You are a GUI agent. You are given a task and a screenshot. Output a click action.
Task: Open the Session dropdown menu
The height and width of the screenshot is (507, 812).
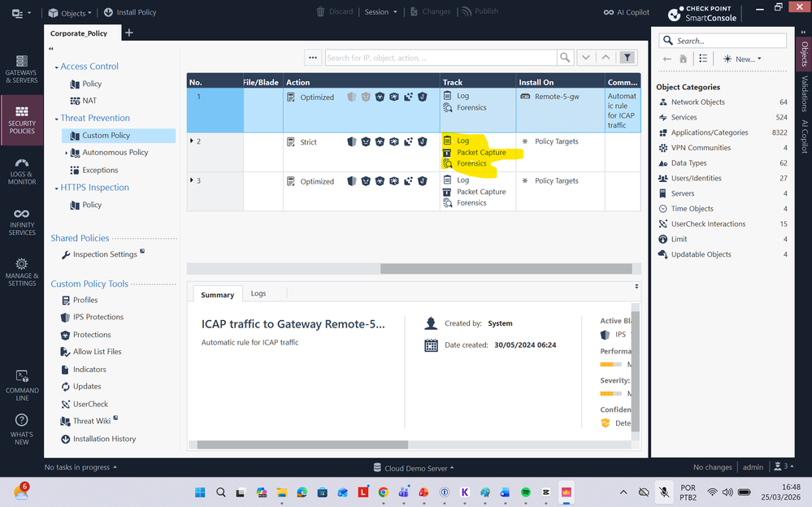click(x=381, y=12)
